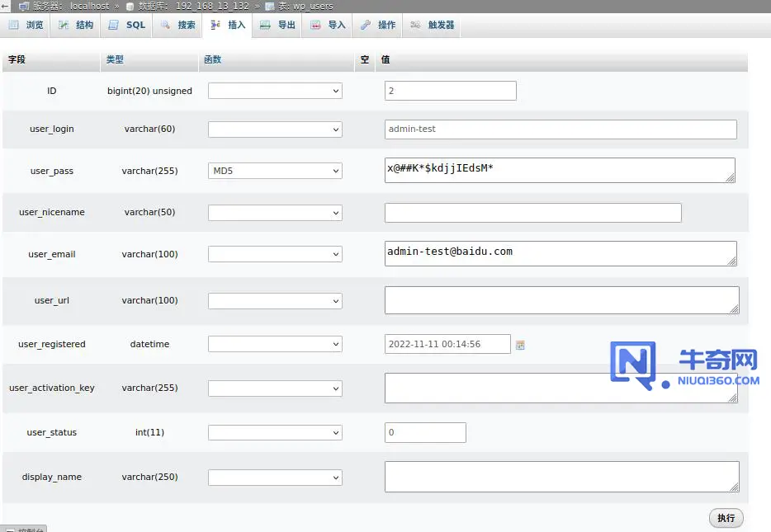The image size is (771, 532).
Task: Click the 函数 column header link
Action: click(x=212, y=59)
